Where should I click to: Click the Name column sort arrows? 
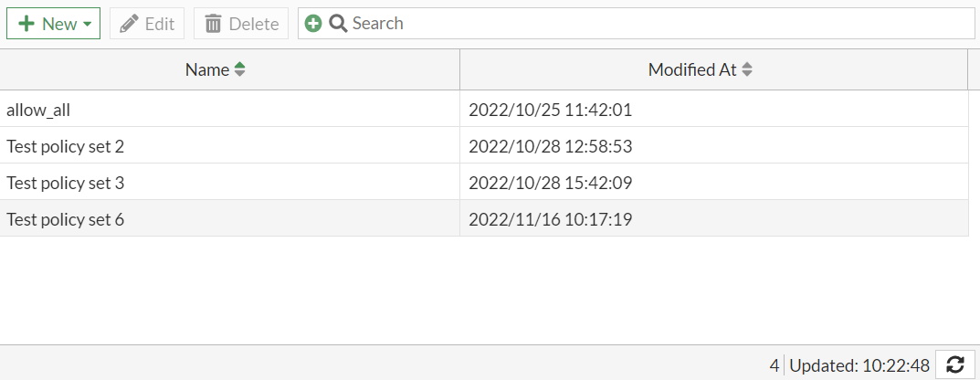tap(240, 69)
